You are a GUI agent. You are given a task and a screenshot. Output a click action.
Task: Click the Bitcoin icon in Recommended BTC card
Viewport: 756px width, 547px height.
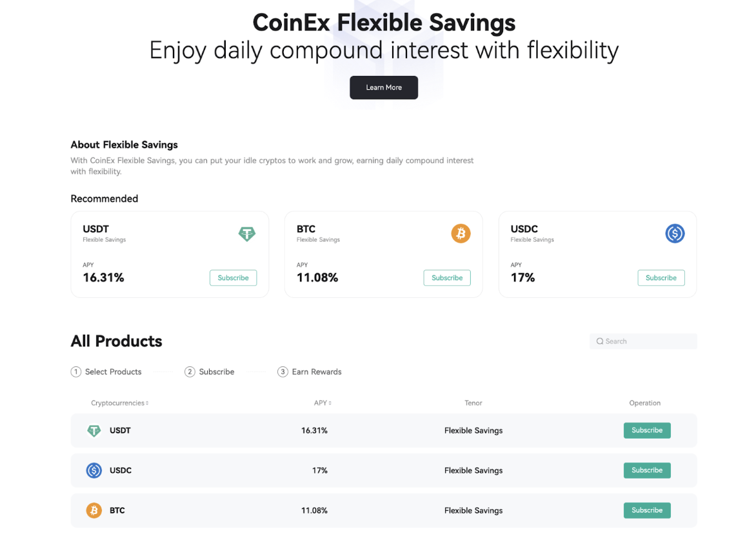(x=461, y=234)
